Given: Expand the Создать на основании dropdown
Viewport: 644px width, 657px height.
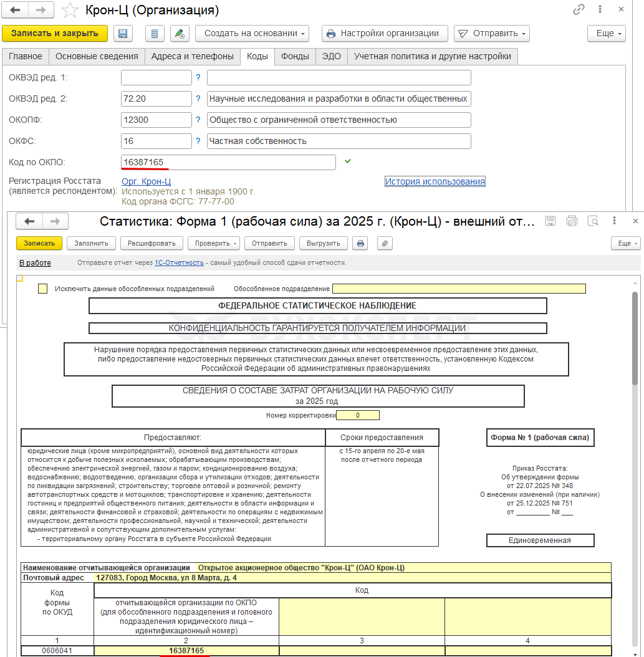Looking at the screenshot, I should [x=252, y=34].
